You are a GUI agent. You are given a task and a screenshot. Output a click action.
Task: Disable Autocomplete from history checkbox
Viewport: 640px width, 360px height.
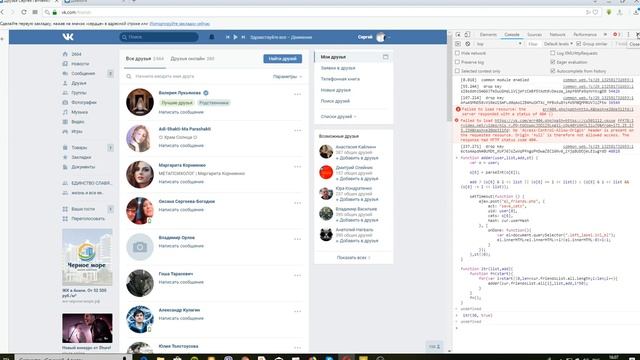click(x=553, y=71)
